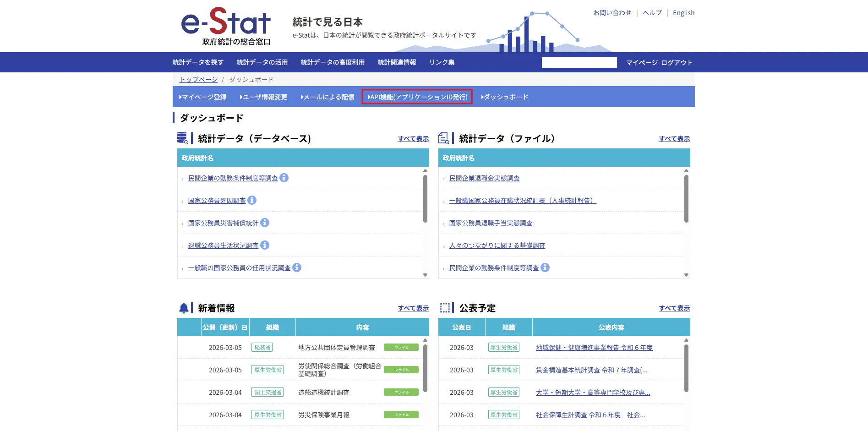Click database list scrollbar up arrow

pyautogui.click(x=425, y=170)
